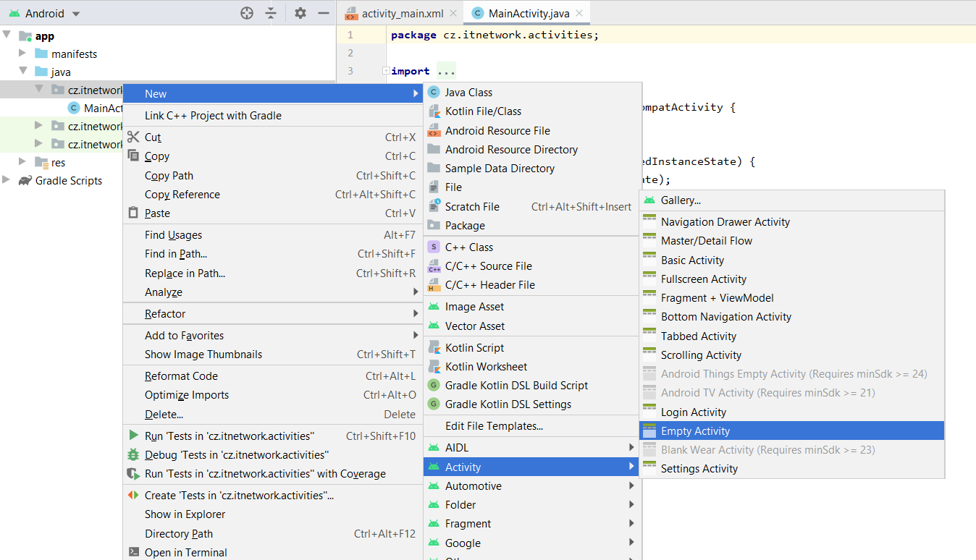This screenshot has width=976, height=560.
Task: Expand folded import statement in editor
Action: [386, 71]
